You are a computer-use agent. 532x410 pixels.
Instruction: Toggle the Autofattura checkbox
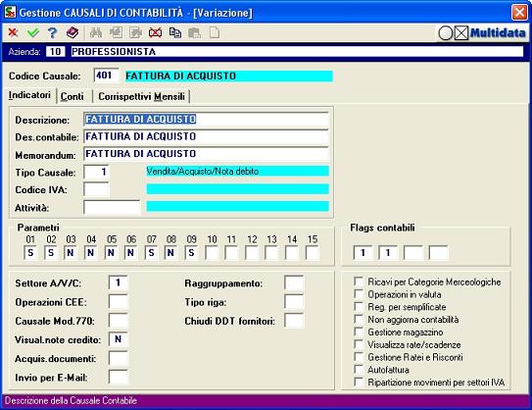[359, 369]
